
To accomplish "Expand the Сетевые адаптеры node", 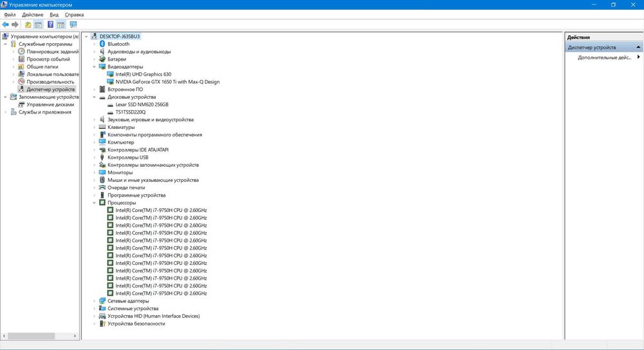I will tap(94, 300).
